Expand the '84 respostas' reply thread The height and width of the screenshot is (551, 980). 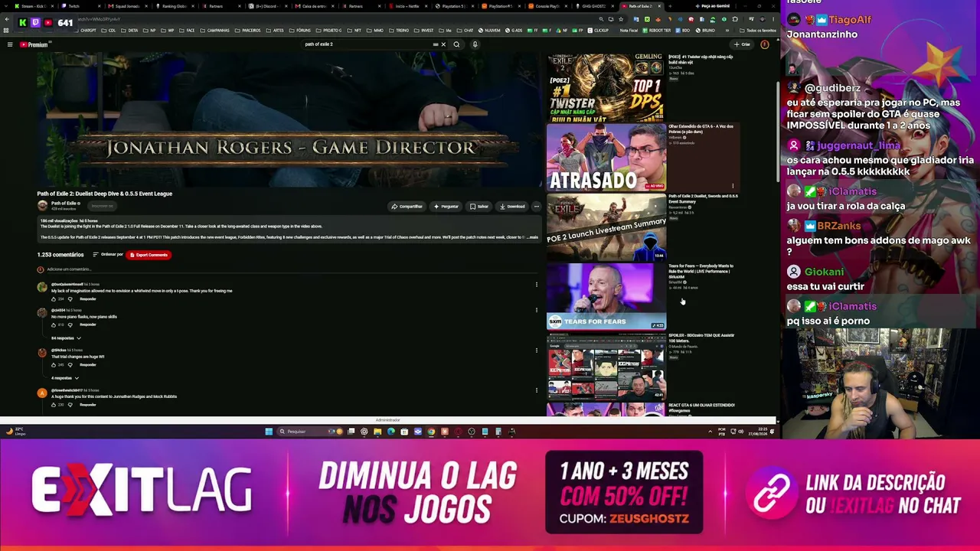(x=66, y=338)
